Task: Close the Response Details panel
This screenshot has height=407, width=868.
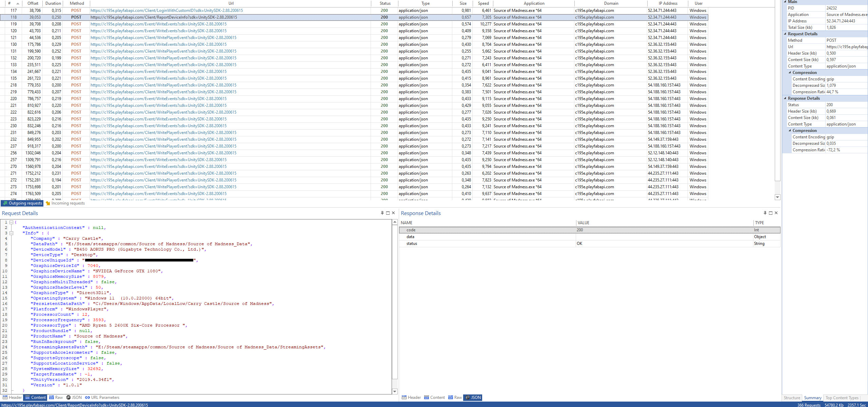Action: pyautogui.click(x=776, y=213)
